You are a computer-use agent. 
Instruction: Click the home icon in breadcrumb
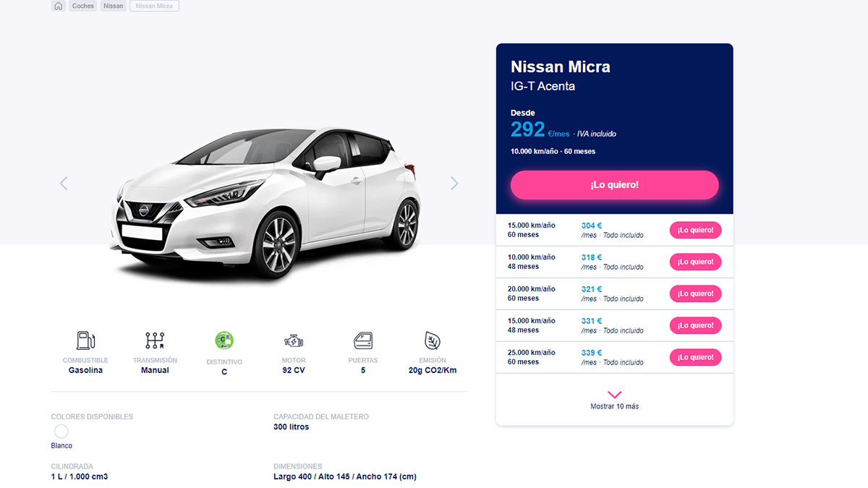pyautogui.click(x=59, y=6)
